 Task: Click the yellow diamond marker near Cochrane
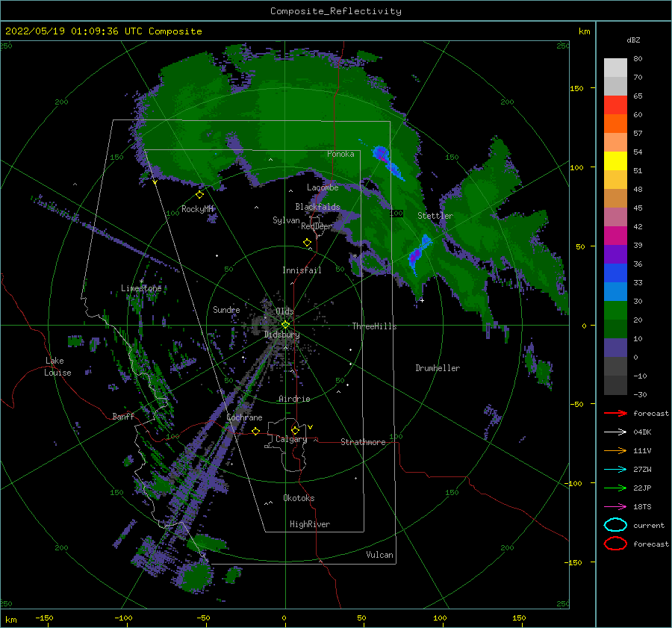click(256, 431)
